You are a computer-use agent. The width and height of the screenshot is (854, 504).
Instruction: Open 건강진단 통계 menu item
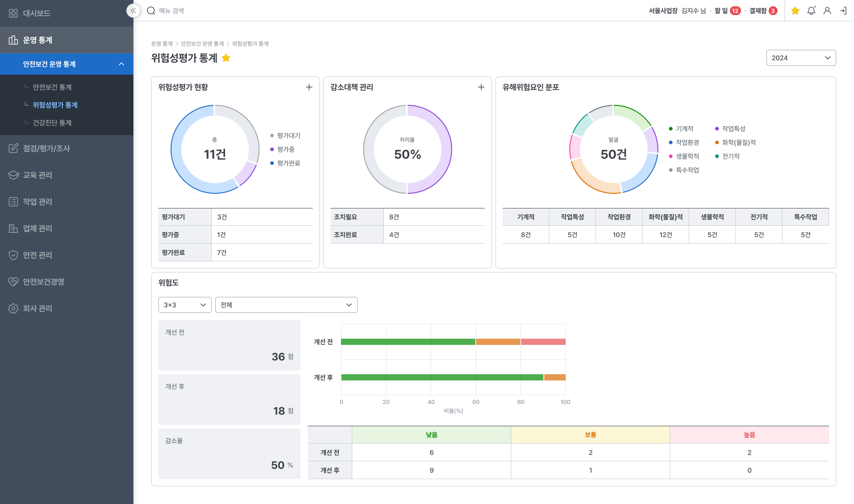[x=52, y=123]
